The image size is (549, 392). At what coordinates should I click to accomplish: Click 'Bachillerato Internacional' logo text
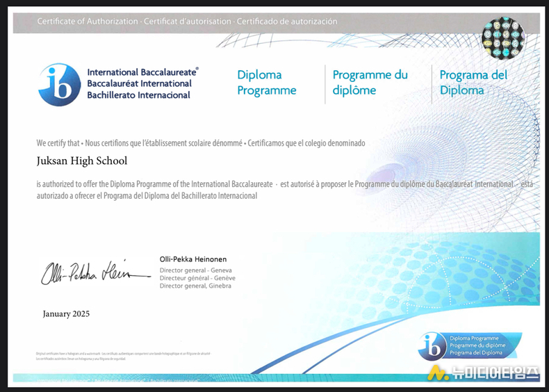[x=139, y=95]
